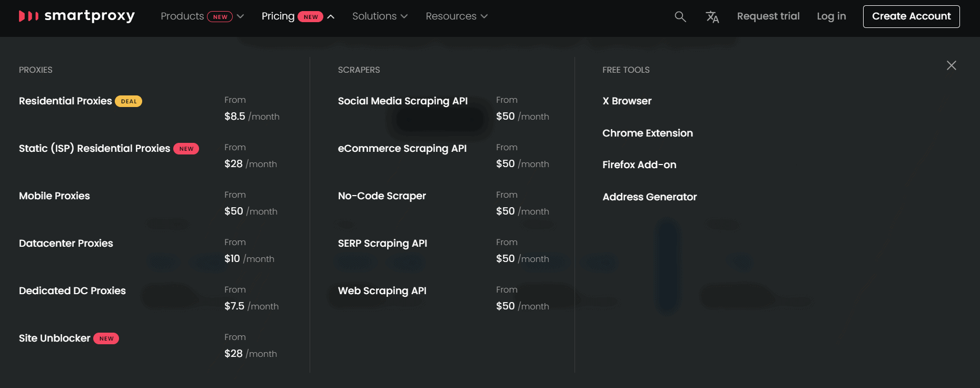This screenshot has height=388, width=980.
Task: Click the PROXIES section heading
Action: click(x=36, y=70)
